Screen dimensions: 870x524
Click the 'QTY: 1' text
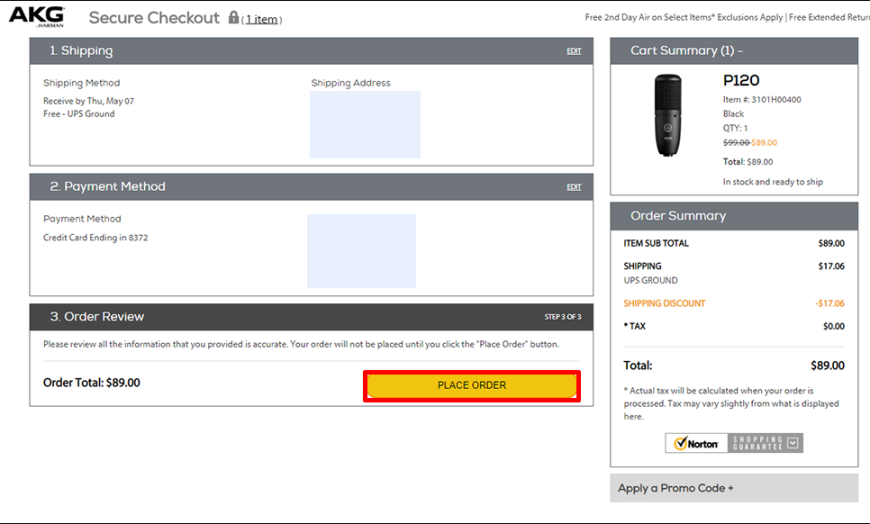click(x=735, y=128)
